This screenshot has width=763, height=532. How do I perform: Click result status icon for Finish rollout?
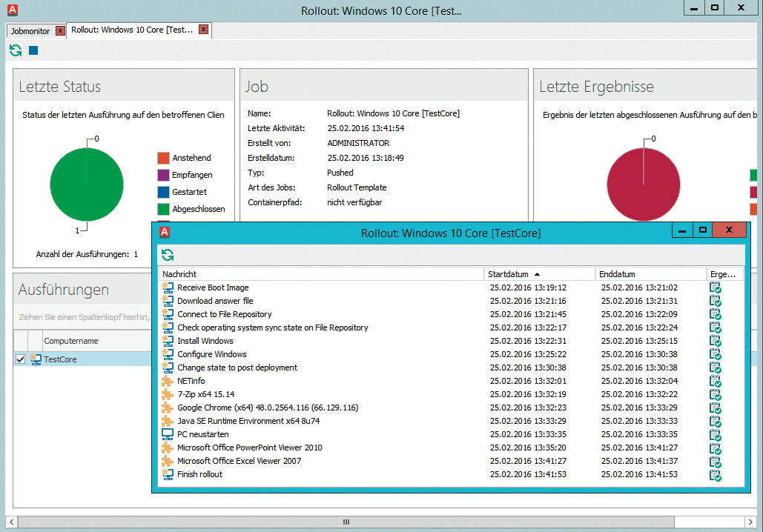[715, 475]
